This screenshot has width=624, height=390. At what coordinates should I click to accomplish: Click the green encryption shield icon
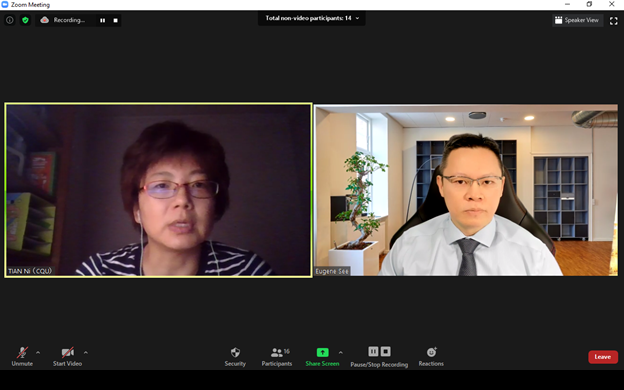pyautogui.click(x=25, y=20)
